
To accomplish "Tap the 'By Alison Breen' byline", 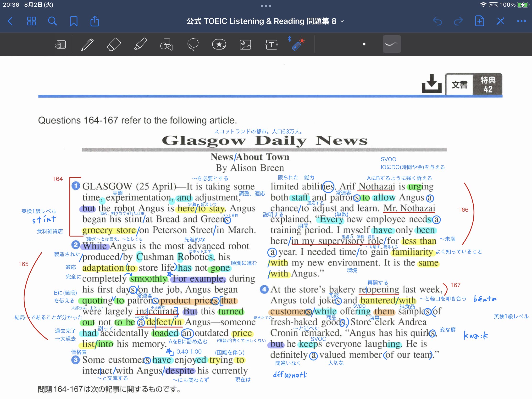I will [x=250, y=168].
